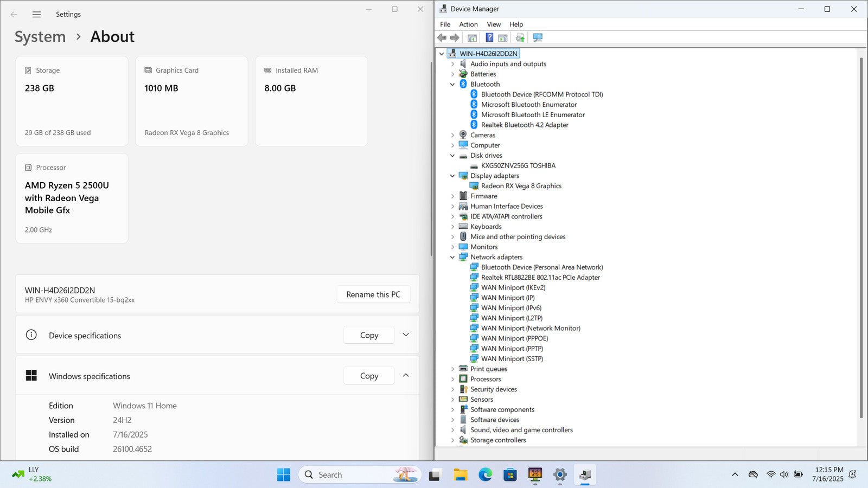Click the Device Manager vertical scrollbar
This screenshot has width=868, height=488.
click(x=861, y=237)
